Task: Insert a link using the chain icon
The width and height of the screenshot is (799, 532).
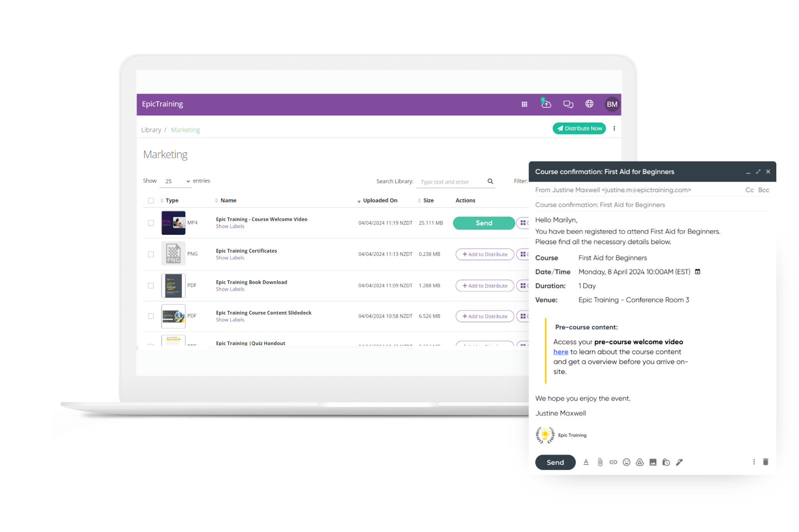Action: 613,462
